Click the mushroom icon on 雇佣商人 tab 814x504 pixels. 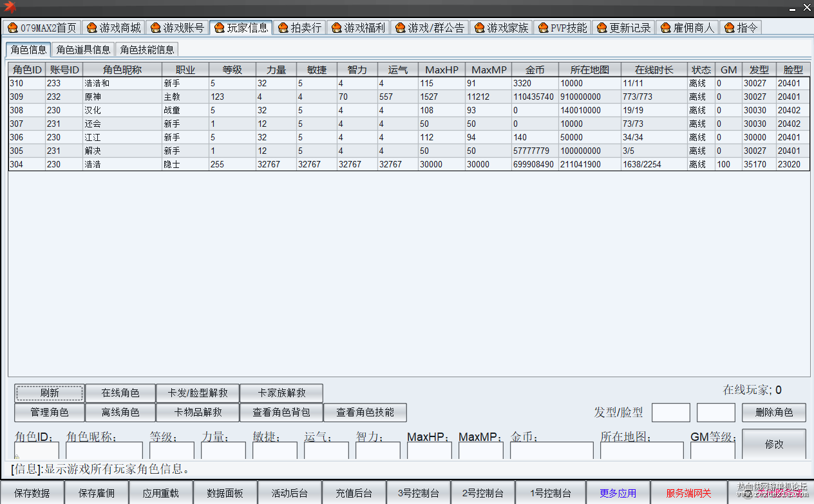666,28
